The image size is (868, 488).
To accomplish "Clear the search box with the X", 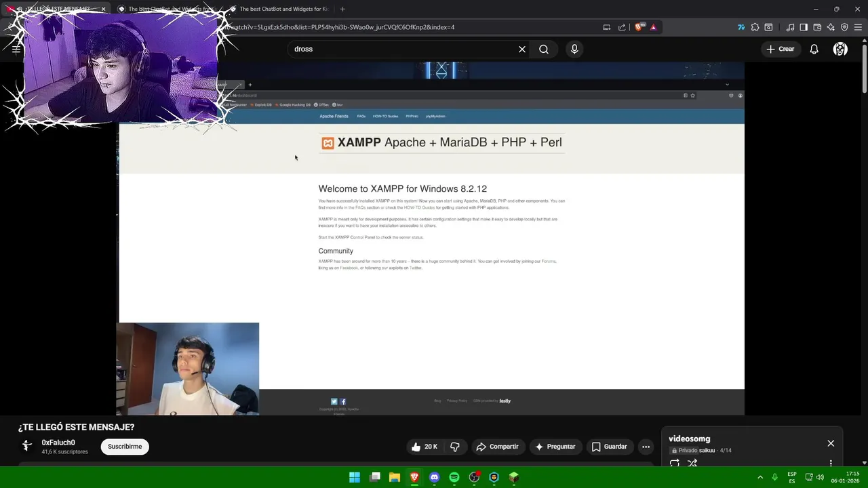I will pos(522,49).
